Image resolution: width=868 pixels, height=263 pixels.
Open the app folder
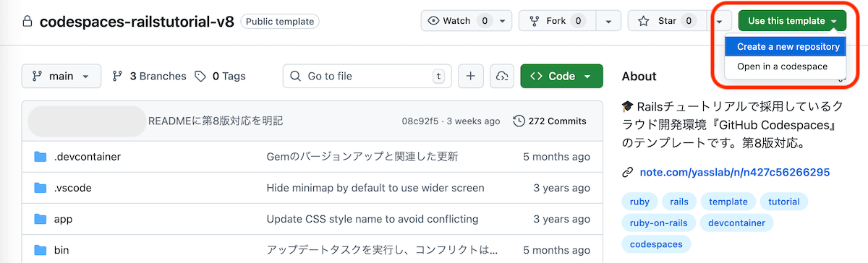[63, 219]
